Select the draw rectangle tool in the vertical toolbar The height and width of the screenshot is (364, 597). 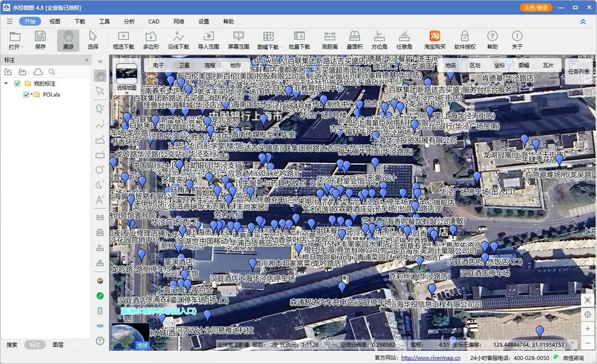[100, 155]
